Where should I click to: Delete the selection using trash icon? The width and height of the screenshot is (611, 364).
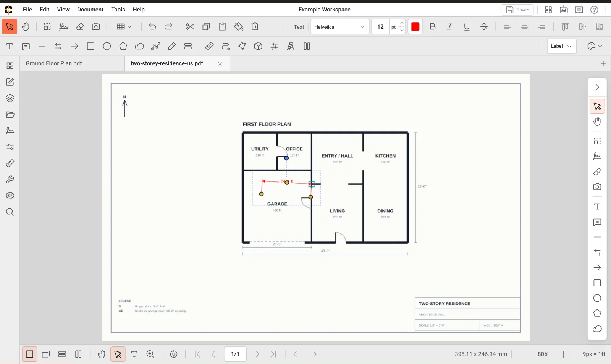click(255, 27)
